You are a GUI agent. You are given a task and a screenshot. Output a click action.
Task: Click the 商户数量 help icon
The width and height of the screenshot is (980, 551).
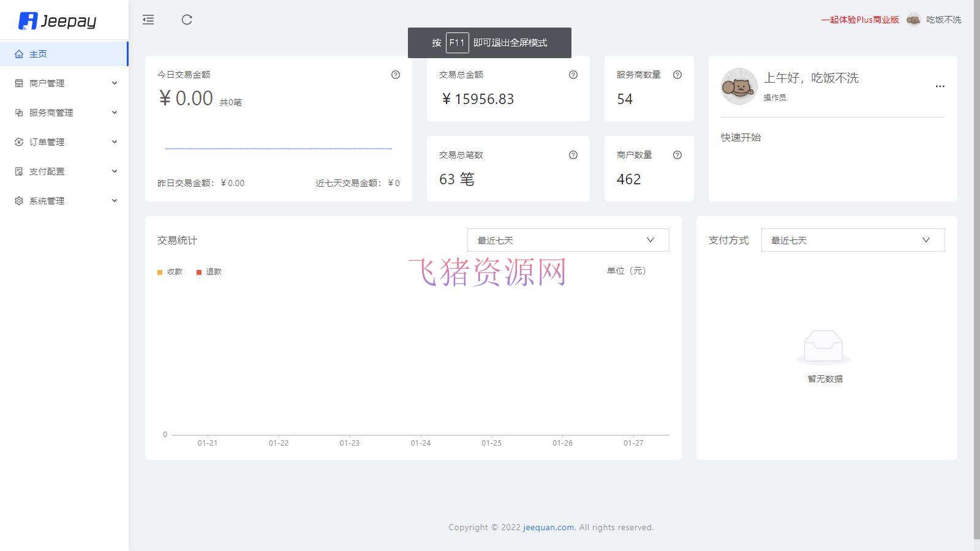click(677, 155)
